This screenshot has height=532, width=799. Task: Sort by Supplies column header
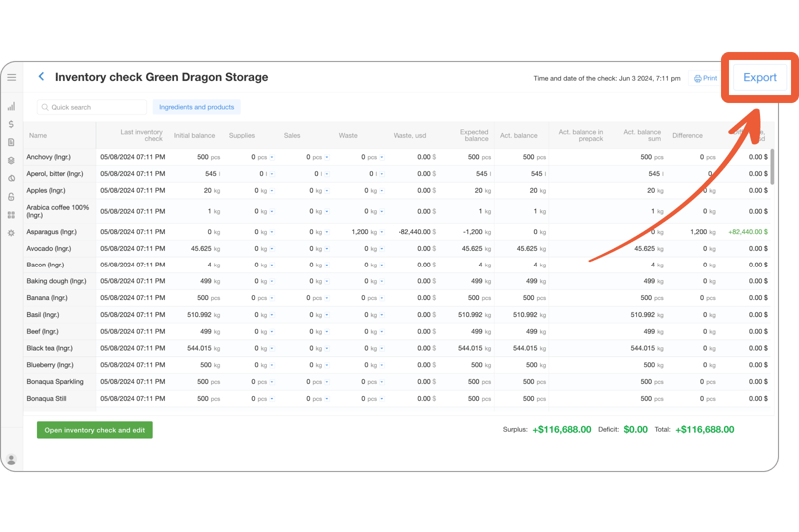coord(242,136)
